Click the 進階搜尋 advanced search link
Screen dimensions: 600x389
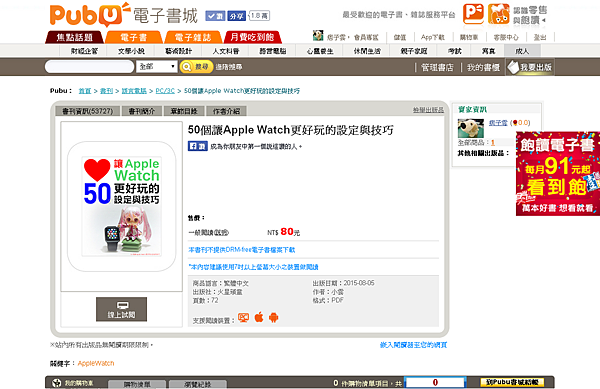pyautogui.click(x=228, y=67)
